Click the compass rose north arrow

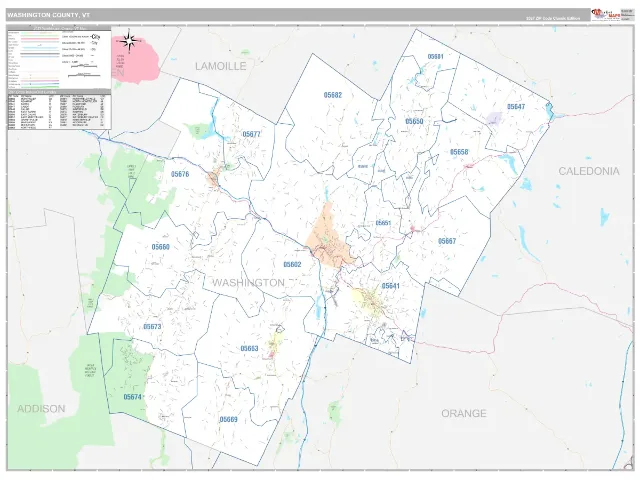point(129,41)
